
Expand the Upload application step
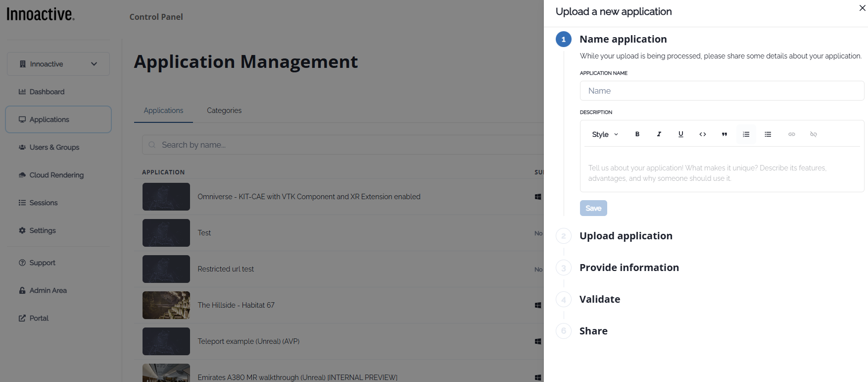pos(626,236)
